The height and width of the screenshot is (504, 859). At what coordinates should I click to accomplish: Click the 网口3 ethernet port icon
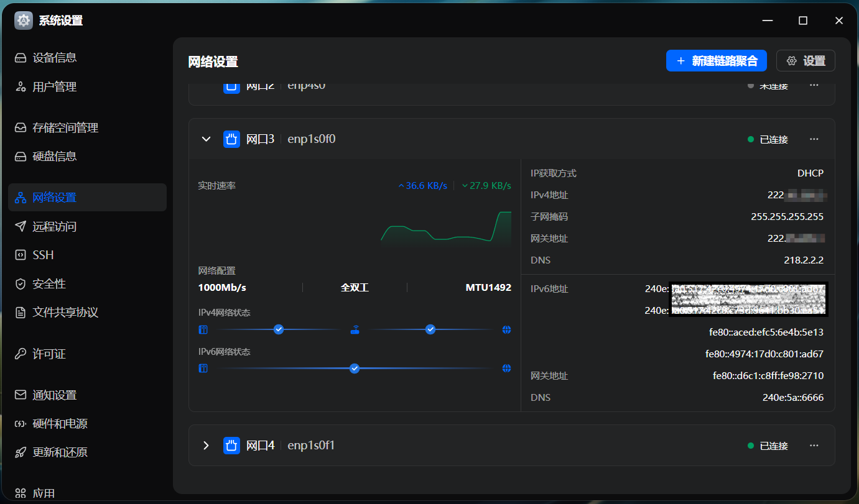231,139
